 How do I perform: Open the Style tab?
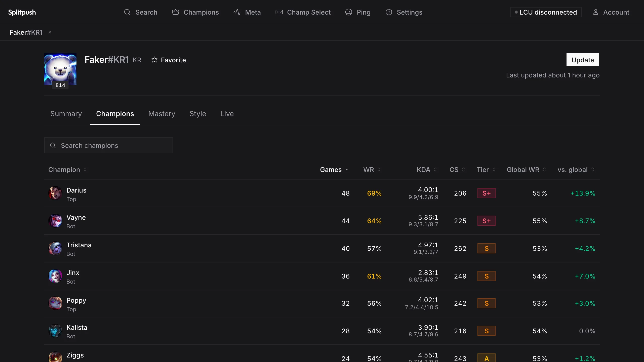coord(198,114)
